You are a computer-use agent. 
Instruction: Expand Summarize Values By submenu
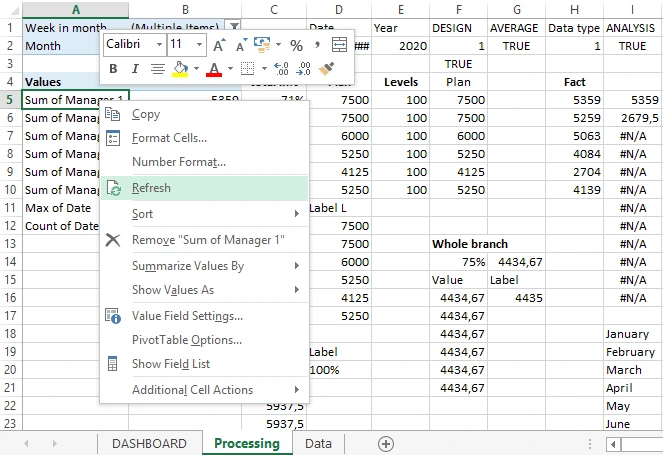click(205, 266)
